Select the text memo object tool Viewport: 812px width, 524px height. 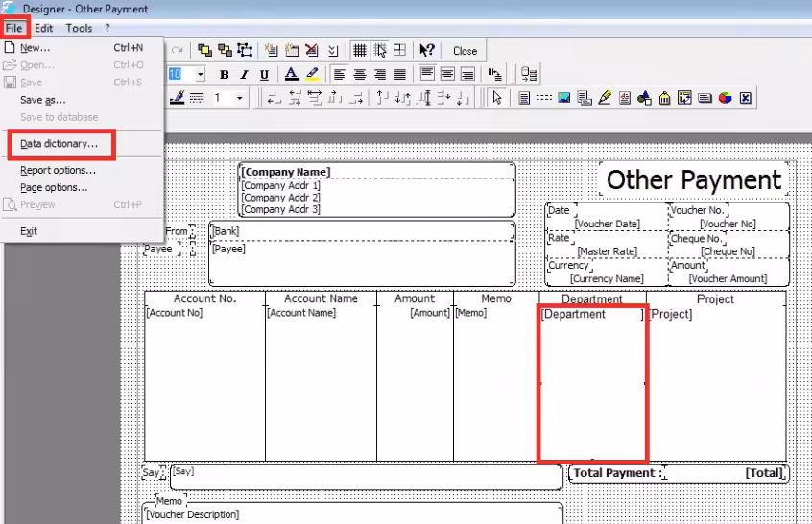524,98
